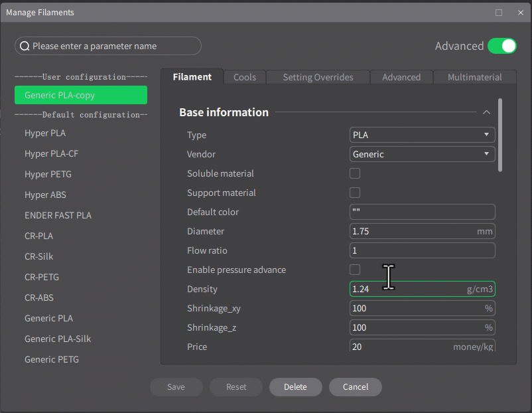Open the Advanced settings tab

[401, 77]
